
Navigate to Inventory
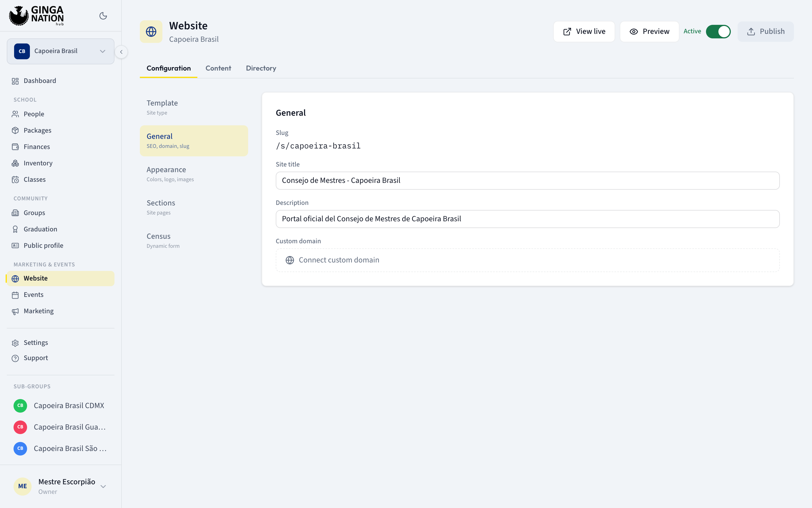tap(60, 163)
